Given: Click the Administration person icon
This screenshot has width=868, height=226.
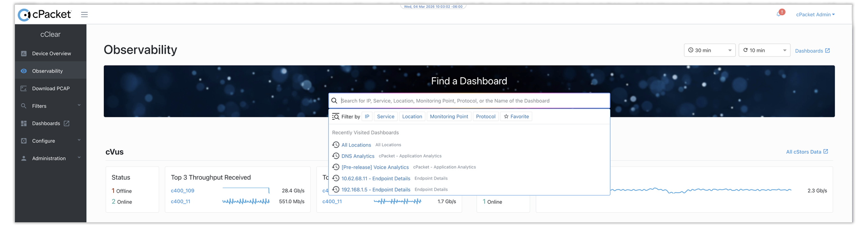Looking at the screenshot, I should [24, 159].
